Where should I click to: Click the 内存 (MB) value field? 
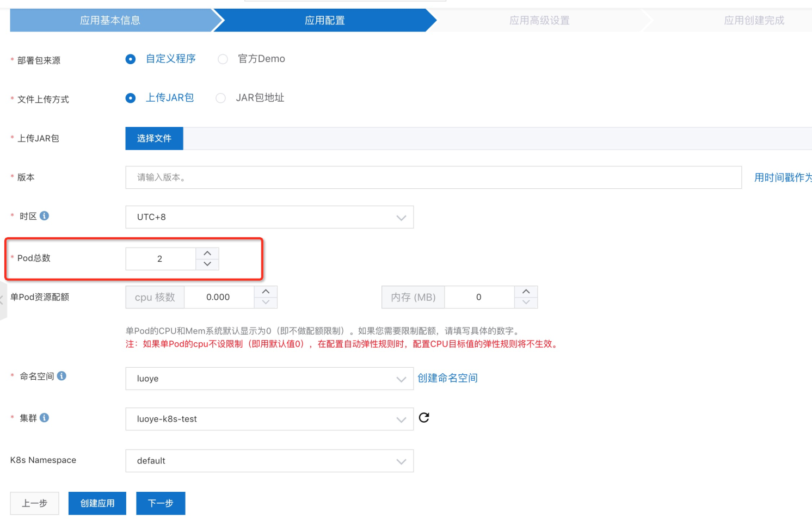point(479,297)
